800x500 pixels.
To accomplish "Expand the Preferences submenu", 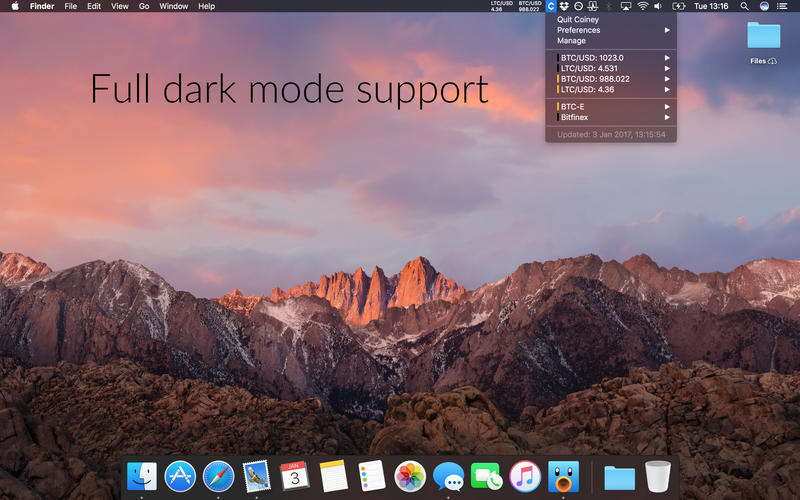I will (611, 30).
